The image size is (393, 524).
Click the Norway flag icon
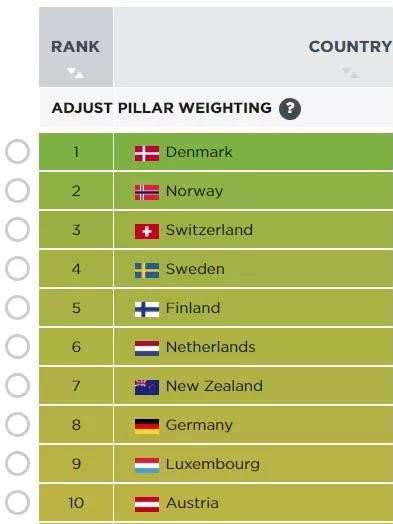(x=147, y=192)
